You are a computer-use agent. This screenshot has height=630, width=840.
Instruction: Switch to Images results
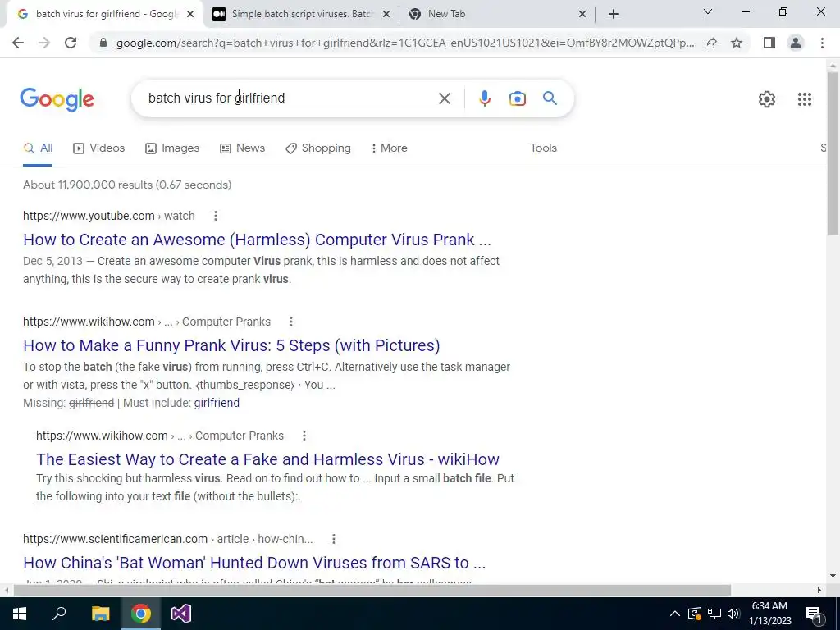click(x=172, y=148)
